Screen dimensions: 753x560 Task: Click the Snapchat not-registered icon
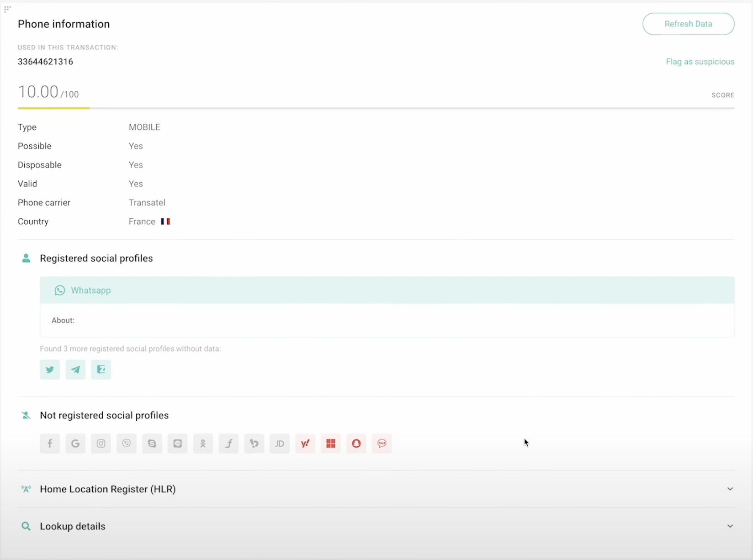coord(356,444)
